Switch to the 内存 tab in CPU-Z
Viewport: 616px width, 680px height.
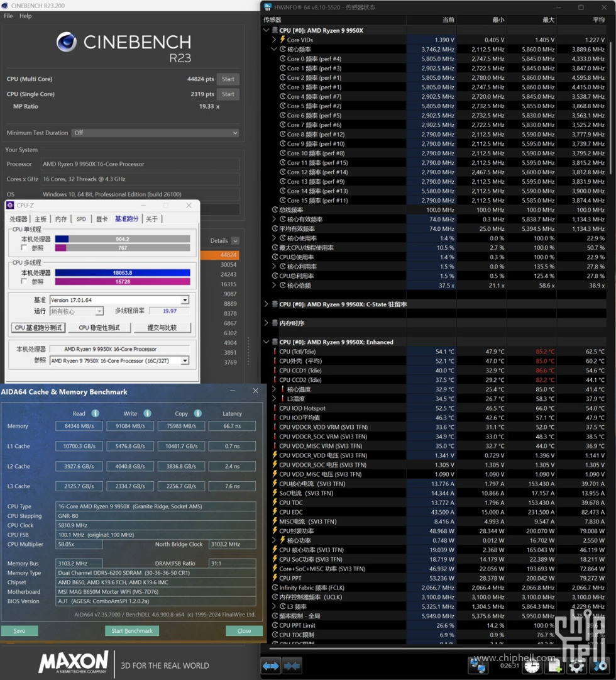coord(61,219)
